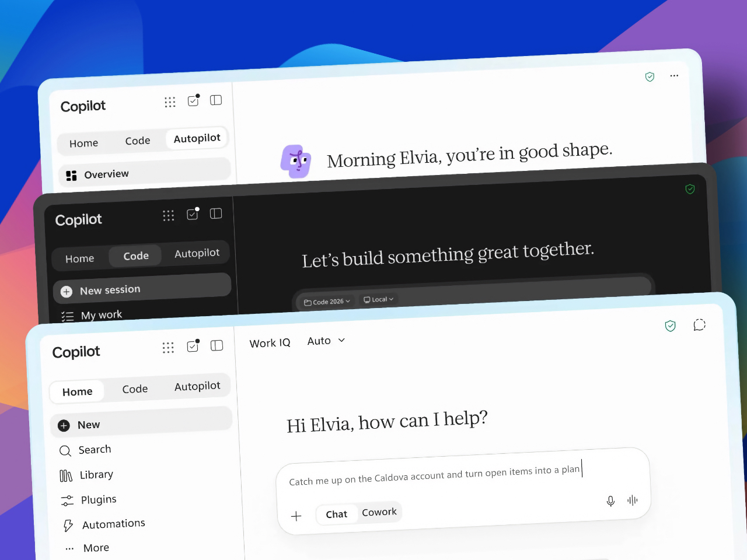Open the Code 2026 folder dropdown
The image size is (747, 560).
tap(327, 302)
